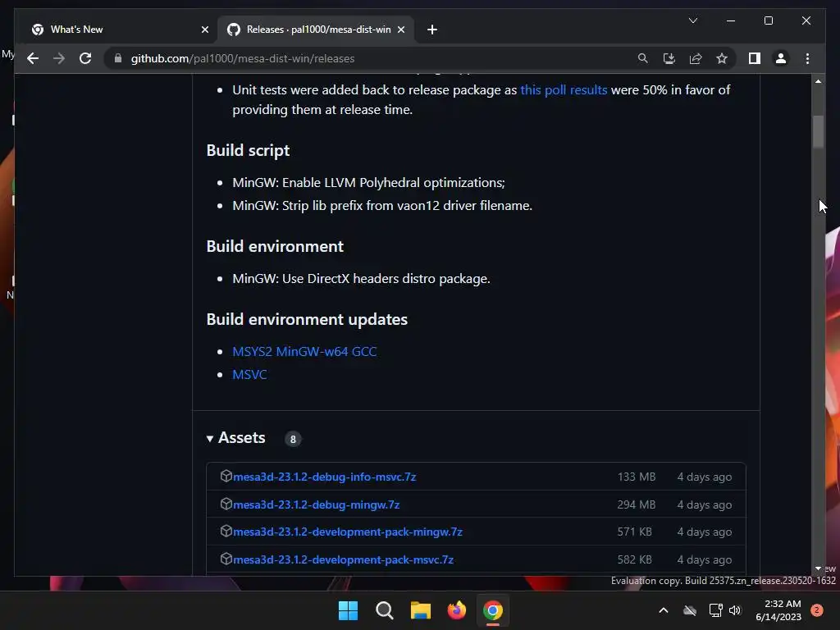
Task: Click the Build script heading
Action: (248, 151)
